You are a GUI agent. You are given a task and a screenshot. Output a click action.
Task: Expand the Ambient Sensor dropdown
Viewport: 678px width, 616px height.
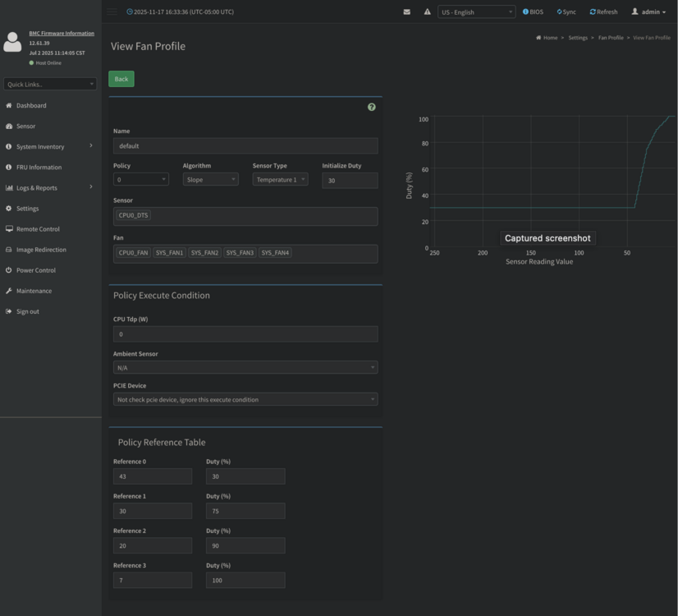coord(245,367)
